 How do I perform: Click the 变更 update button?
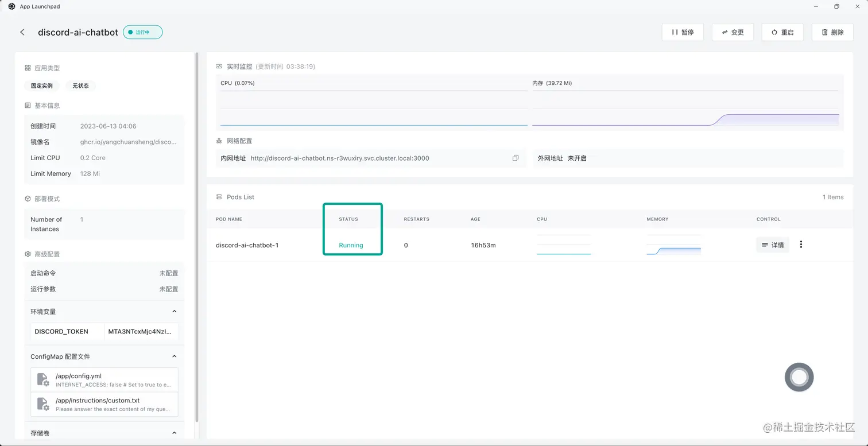coord(733,32)
